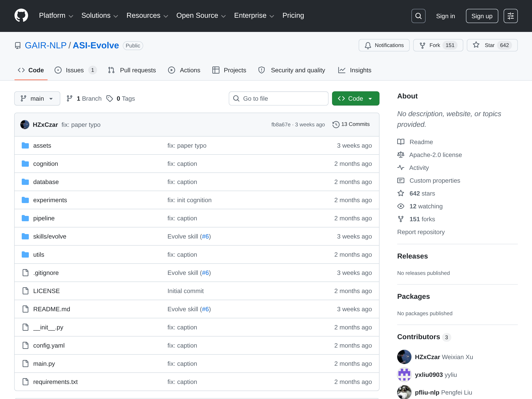Image resolution: width=532 pixels, height=399 pixels.
Task: View the 0 Tags list
Action: tap(121, 98)
